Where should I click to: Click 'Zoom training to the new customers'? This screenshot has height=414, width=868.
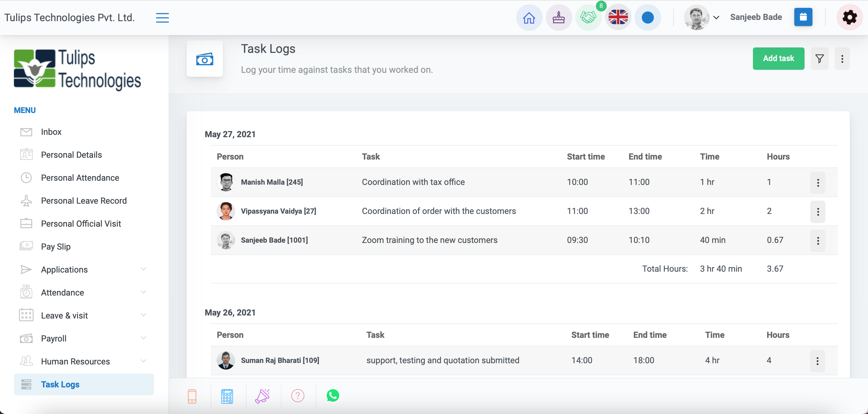[x=429, y=240]
